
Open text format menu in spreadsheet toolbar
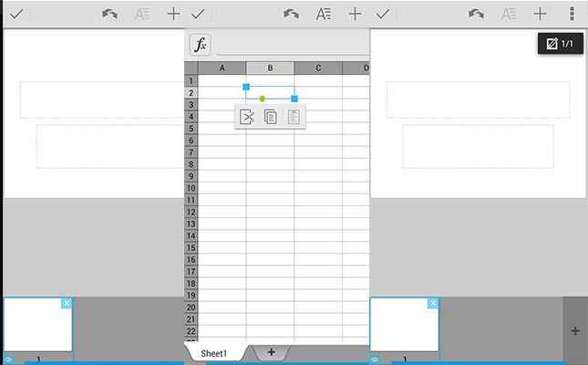pyautogui.click(x=324, y=14)
